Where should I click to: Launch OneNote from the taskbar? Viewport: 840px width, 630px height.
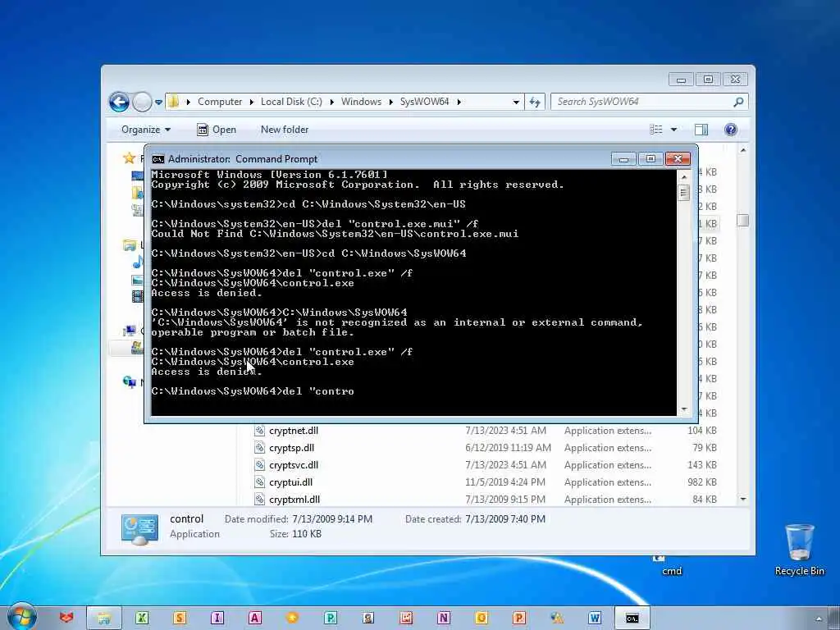(444, 619)
